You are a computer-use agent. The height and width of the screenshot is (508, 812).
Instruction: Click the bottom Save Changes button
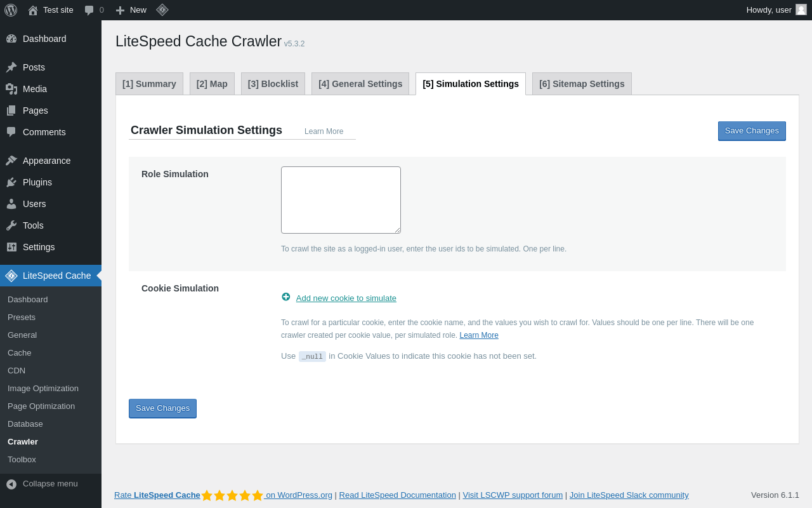pos(162,408)
